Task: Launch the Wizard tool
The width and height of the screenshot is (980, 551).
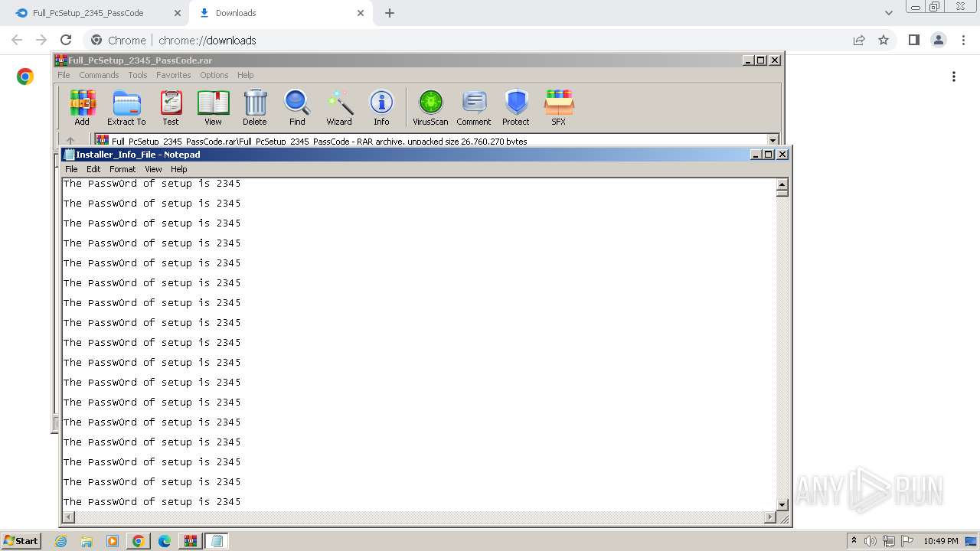Action: [x=339, y=108]
